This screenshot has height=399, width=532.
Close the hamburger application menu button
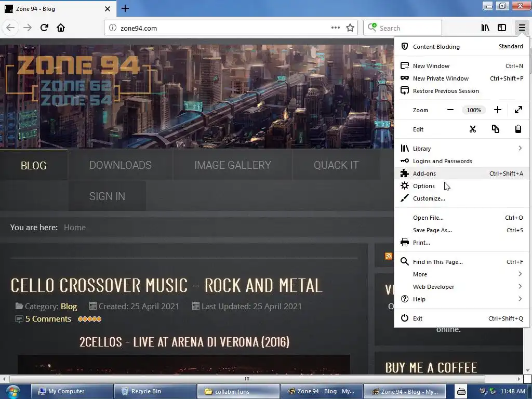[522, 28]
